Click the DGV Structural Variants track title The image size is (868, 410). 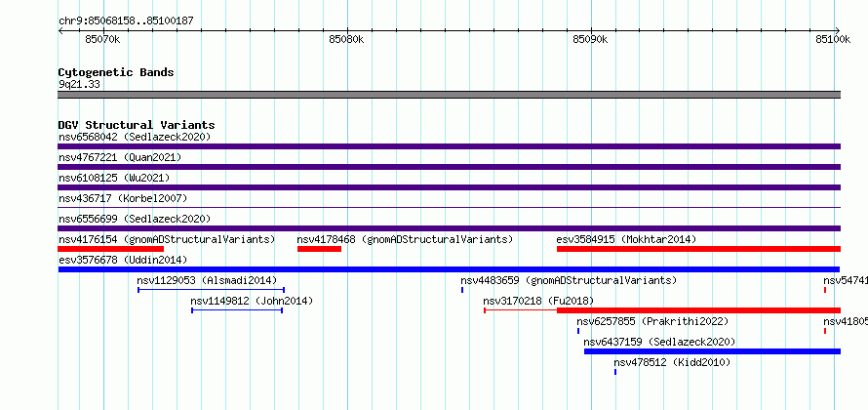(x=137, y=125)
